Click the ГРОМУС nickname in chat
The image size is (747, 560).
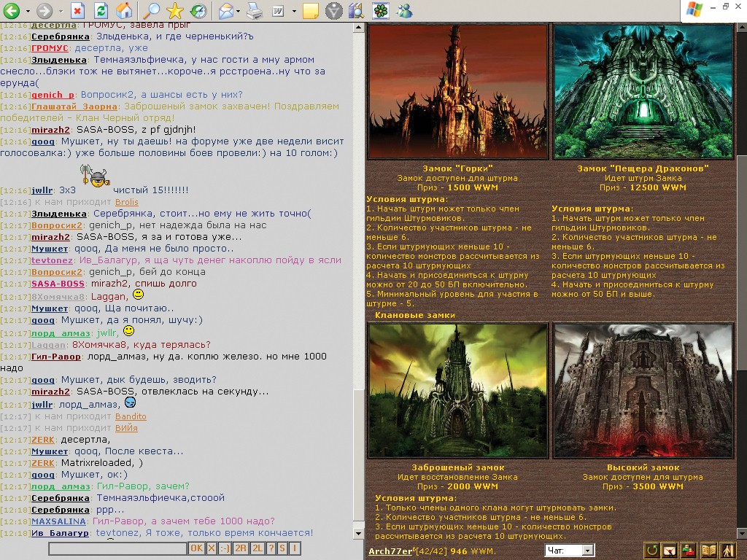pos(50,48)
